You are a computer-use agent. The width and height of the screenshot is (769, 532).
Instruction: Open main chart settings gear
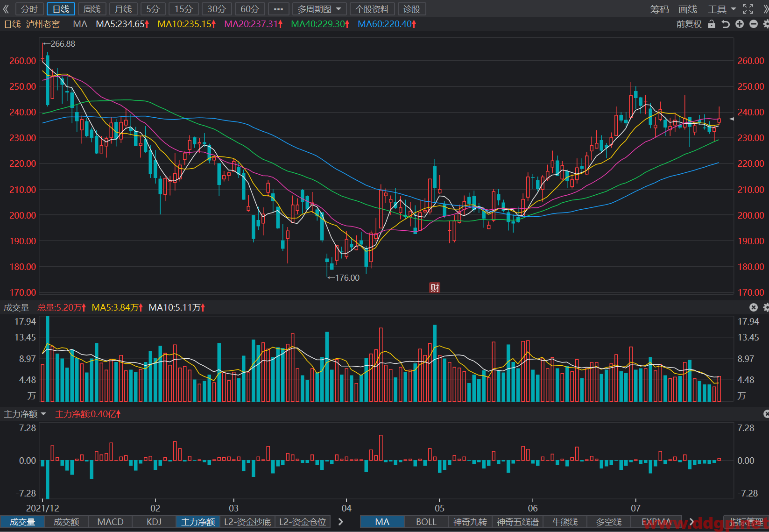(x=766, y=24)
